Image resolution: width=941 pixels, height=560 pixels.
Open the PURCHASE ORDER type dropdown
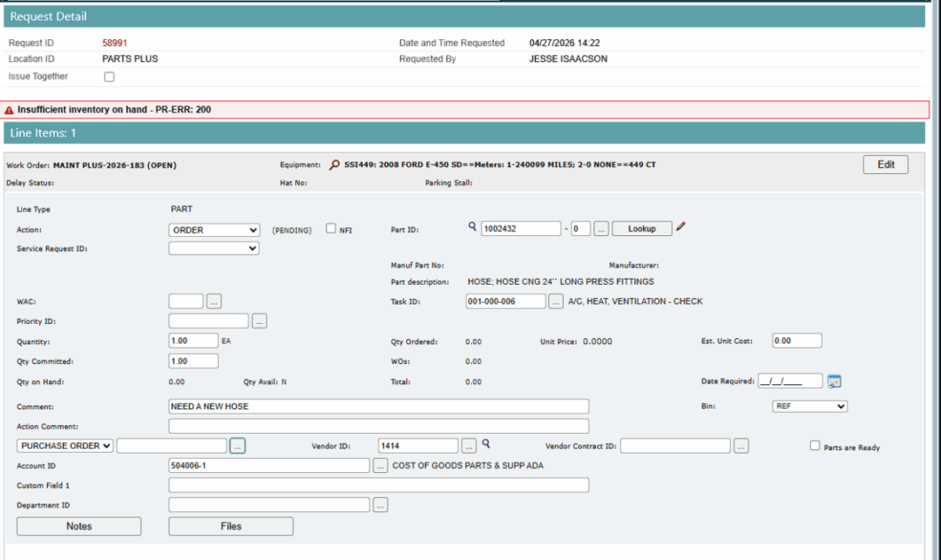pos(64,446)
